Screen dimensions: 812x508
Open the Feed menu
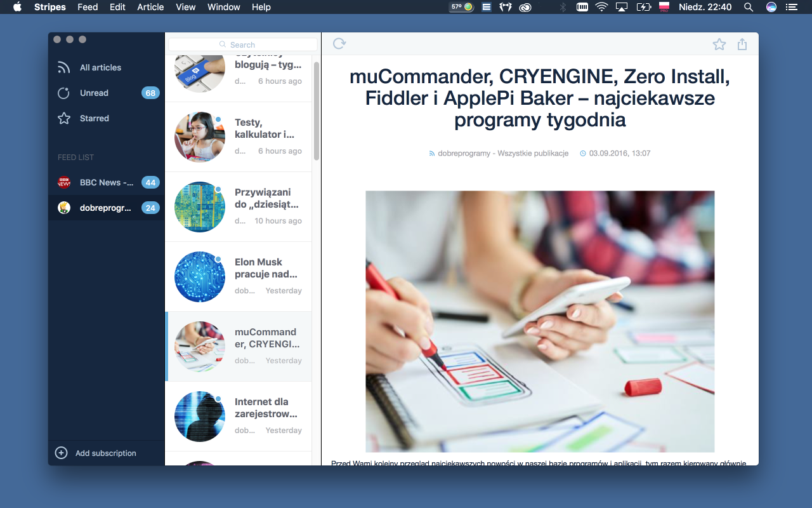88,7
